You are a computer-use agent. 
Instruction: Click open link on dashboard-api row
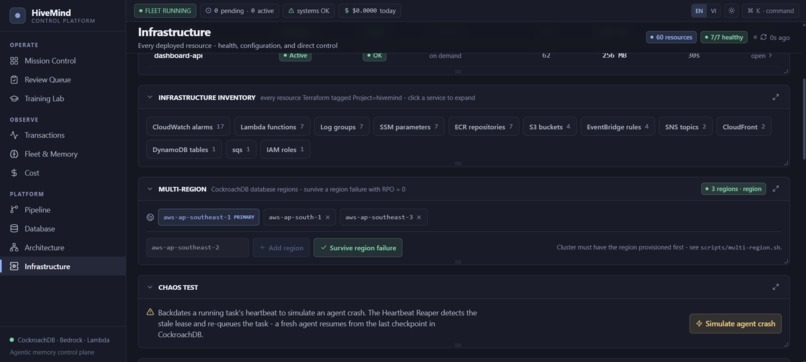tap(761, 56)
